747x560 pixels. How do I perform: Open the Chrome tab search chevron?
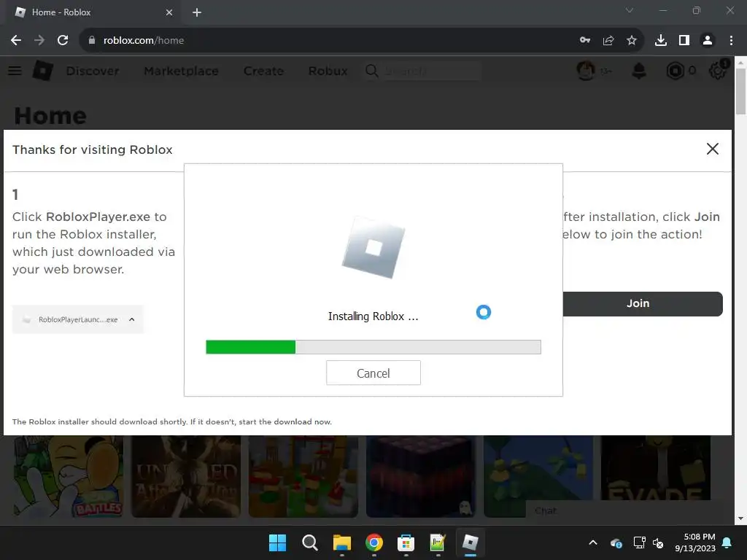630,10
